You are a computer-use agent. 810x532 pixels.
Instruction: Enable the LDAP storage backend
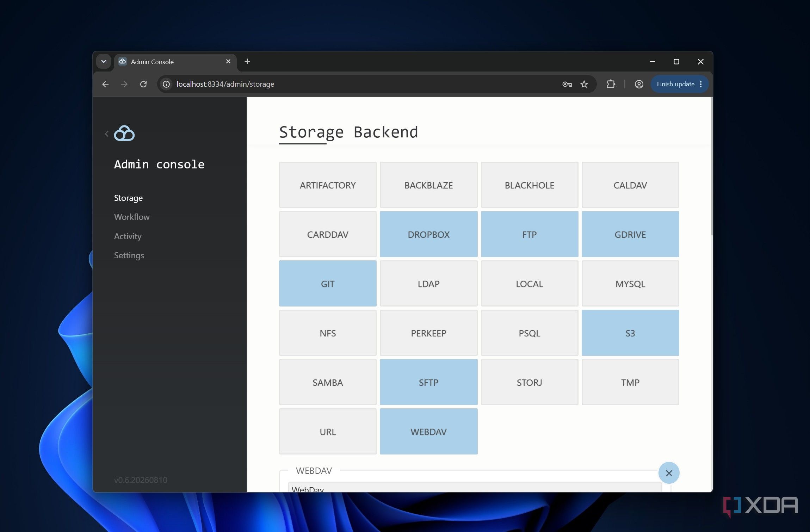[x=428, y=284]
